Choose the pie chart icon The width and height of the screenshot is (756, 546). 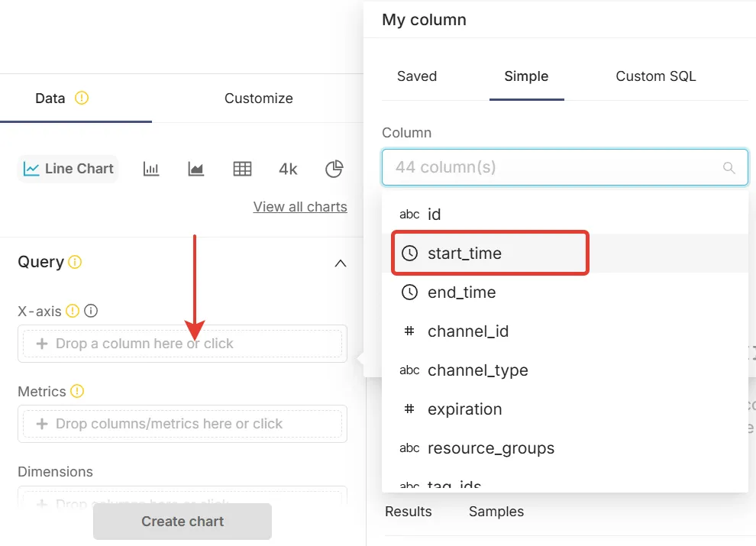click(334, 169)
